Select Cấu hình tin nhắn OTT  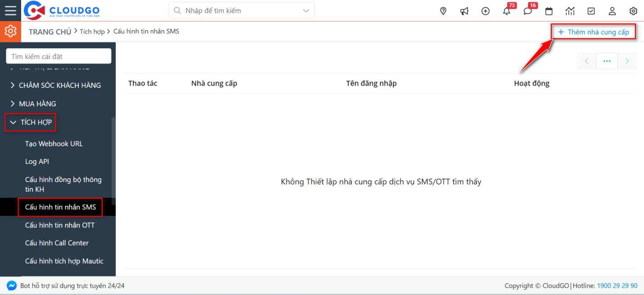[60, 225]
